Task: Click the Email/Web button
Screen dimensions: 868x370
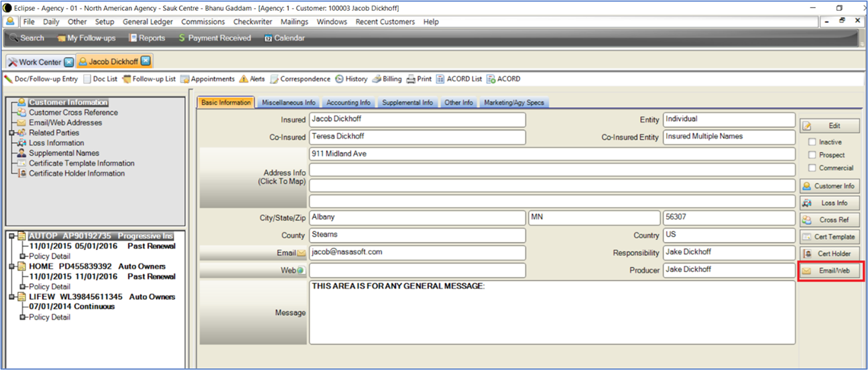Action: click(830, 271)
